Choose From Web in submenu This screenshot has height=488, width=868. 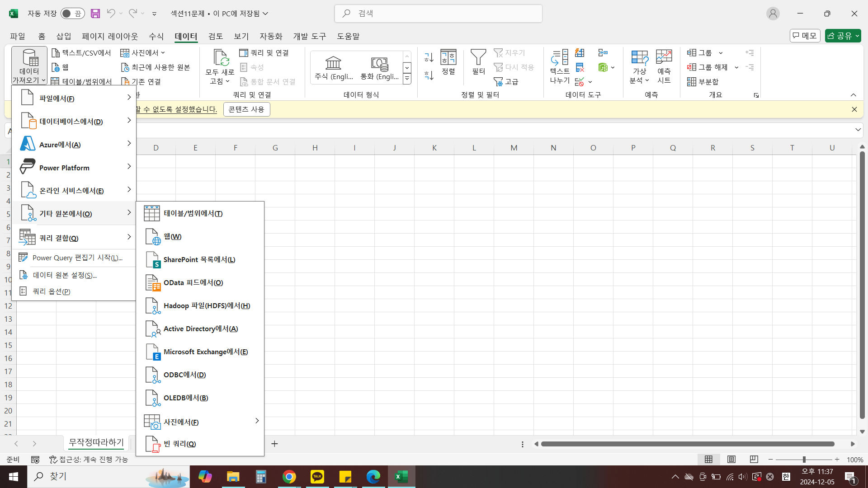coord(172,237)
